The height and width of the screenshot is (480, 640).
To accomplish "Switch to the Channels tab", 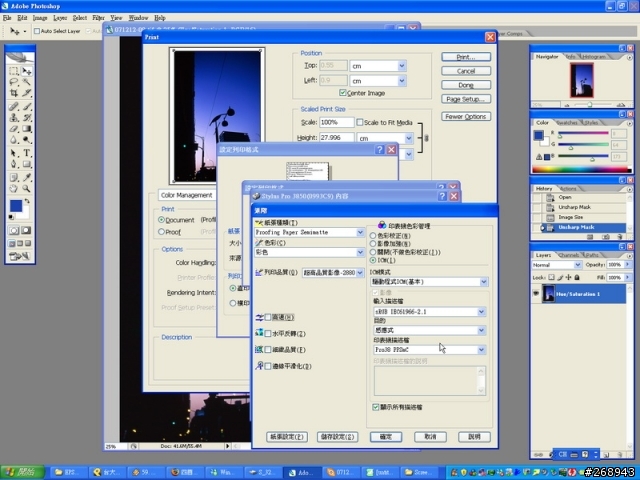I will pos(569,255).
